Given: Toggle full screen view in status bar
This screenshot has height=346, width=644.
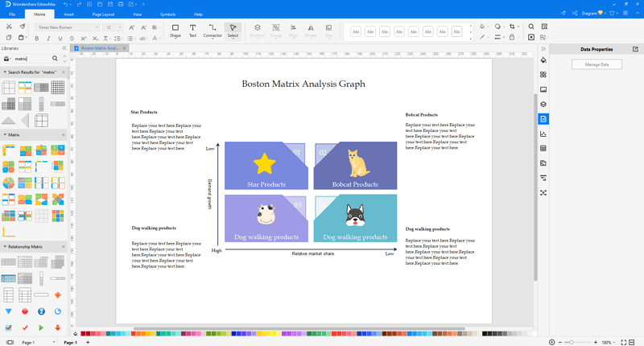Looking at the screenshot, I should tap(623, 342).
